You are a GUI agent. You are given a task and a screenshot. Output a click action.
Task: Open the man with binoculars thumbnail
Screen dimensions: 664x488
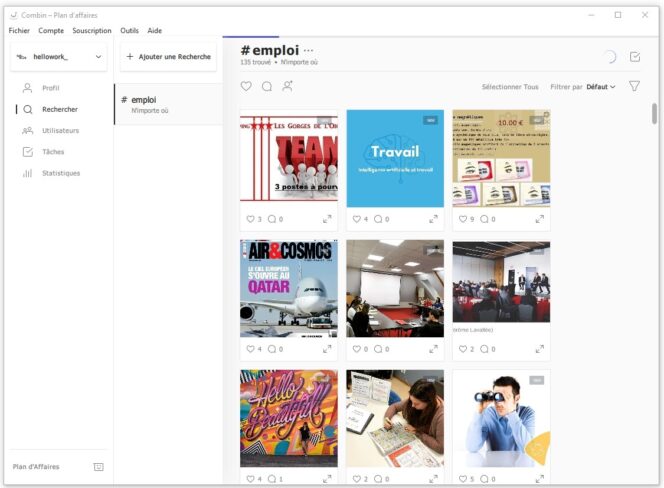click(501, 419)
